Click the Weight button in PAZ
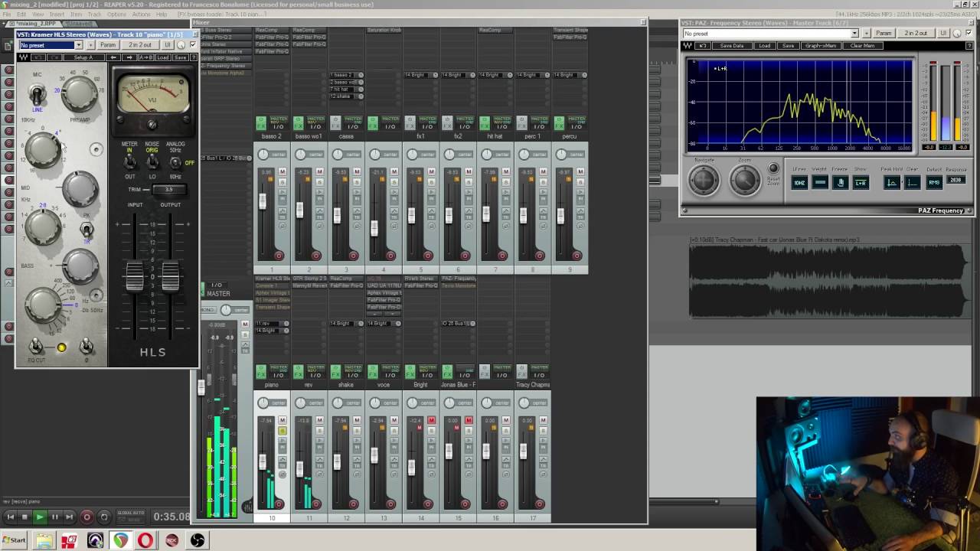Image resolution: width=980 pixels, height=551 pixels. pos(819,182)
